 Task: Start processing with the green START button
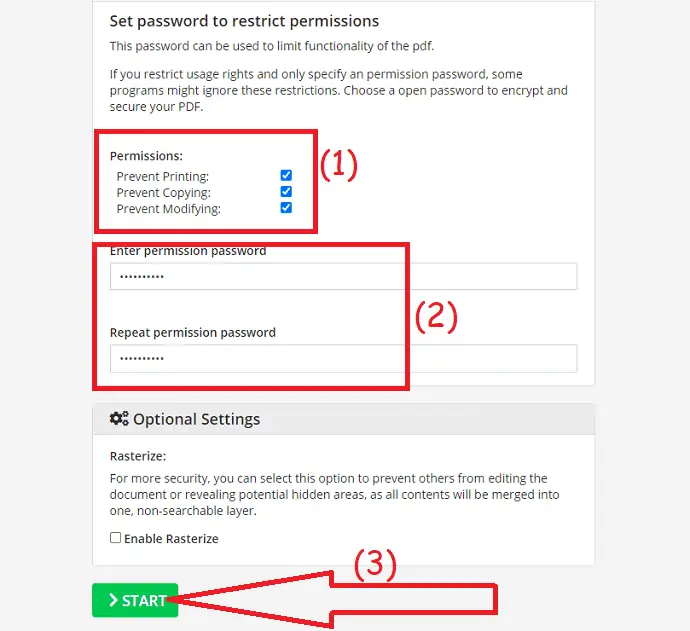(135, 600)
